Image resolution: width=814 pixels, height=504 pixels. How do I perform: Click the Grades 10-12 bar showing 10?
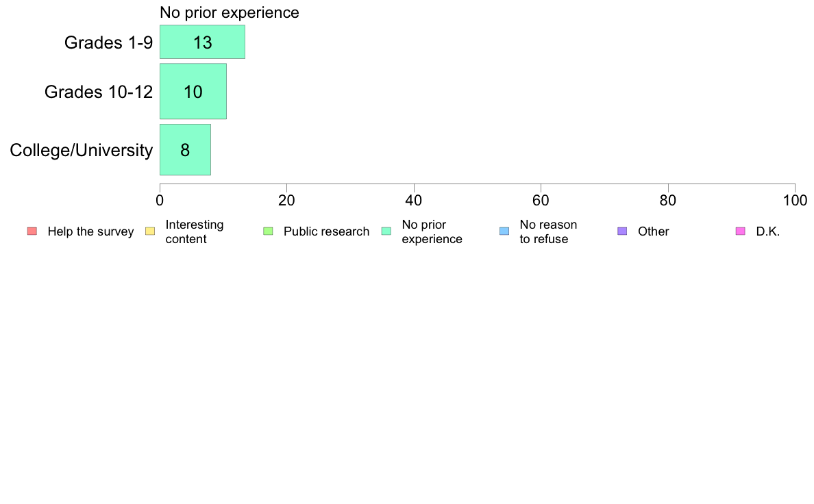(193, 91)
